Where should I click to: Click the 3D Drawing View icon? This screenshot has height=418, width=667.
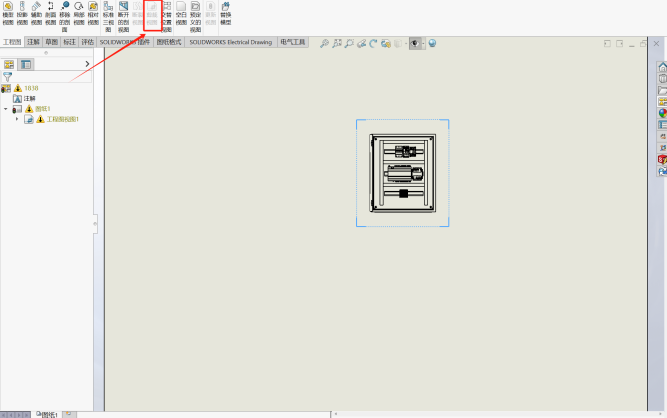(x=386, y=43)
